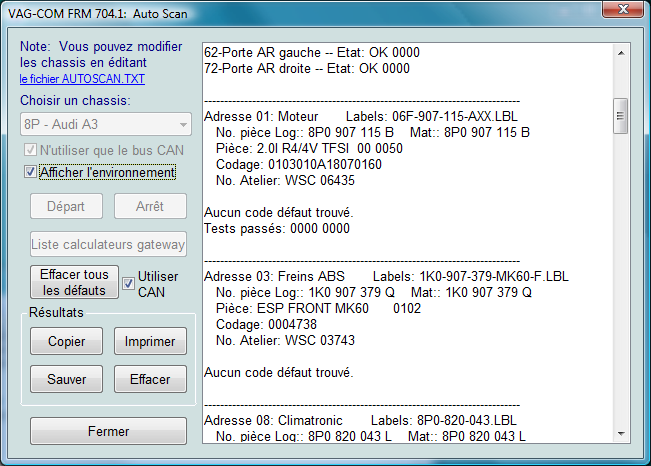Click 'No. pièce Log:: 1K0 907 379 Q' line
The image size is (651, 466).
[374, 292]
